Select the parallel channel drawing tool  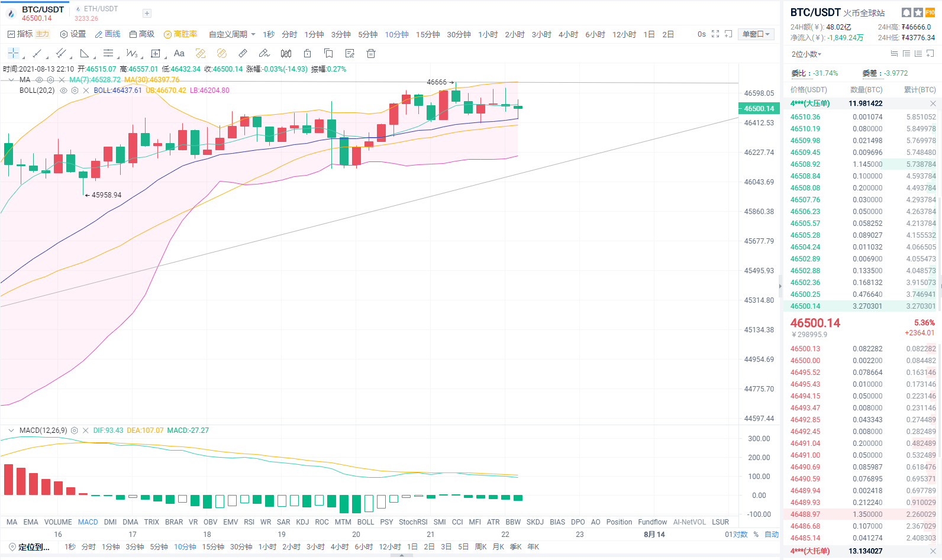(x=60, y=53)
